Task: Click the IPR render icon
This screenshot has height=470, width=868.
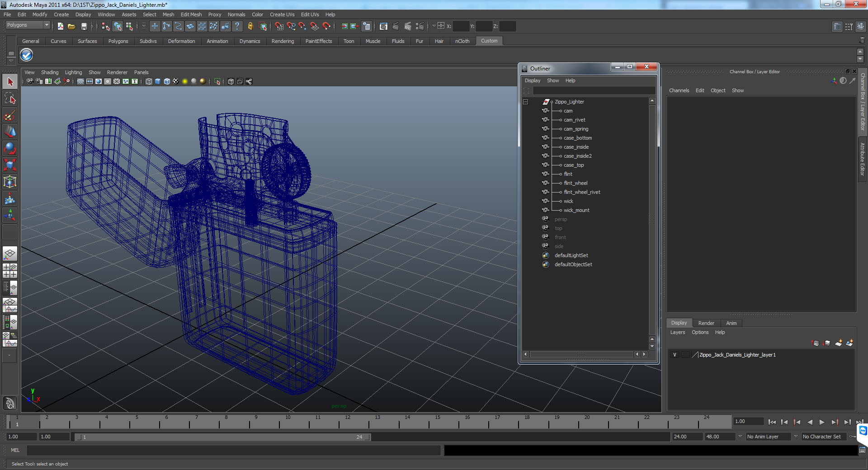Action: pyautogui.click(x=407, y=26)
